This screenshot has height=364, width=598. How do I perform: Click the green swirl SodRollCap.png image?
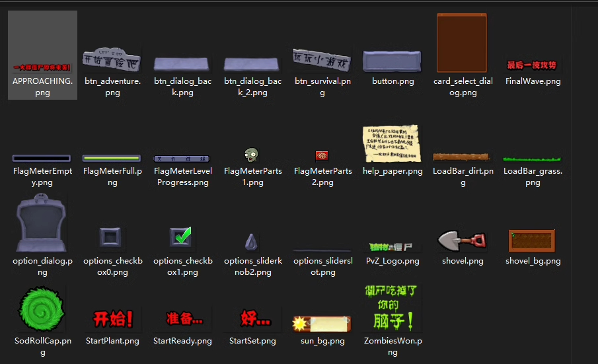point(42,309)
